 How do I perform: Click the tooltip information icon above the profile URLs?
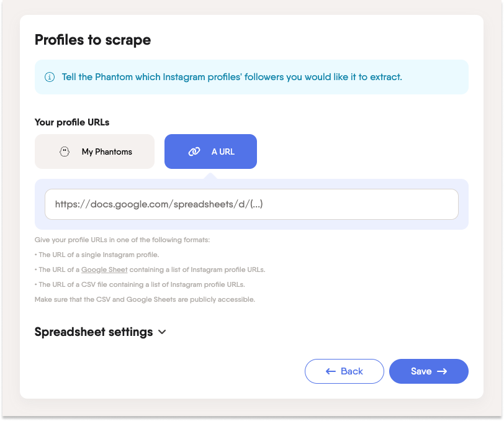pos(49,76)
